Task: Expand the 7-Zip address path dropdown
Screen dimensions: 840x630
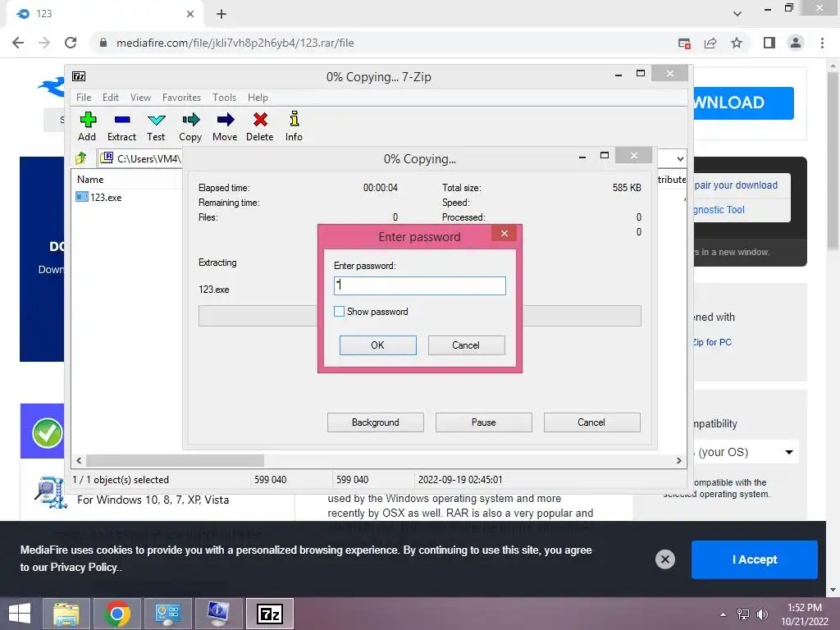Action: [680, 158]
